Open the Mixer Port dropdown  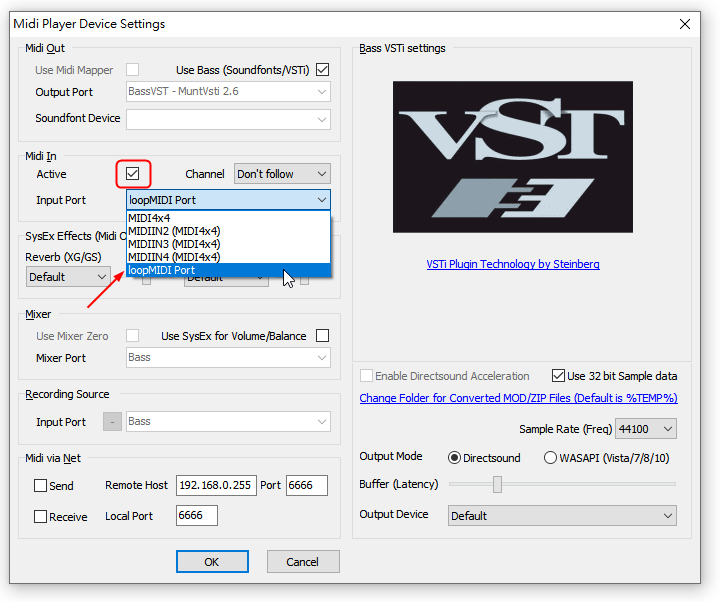pyautogui.click(x=228, y=357)
